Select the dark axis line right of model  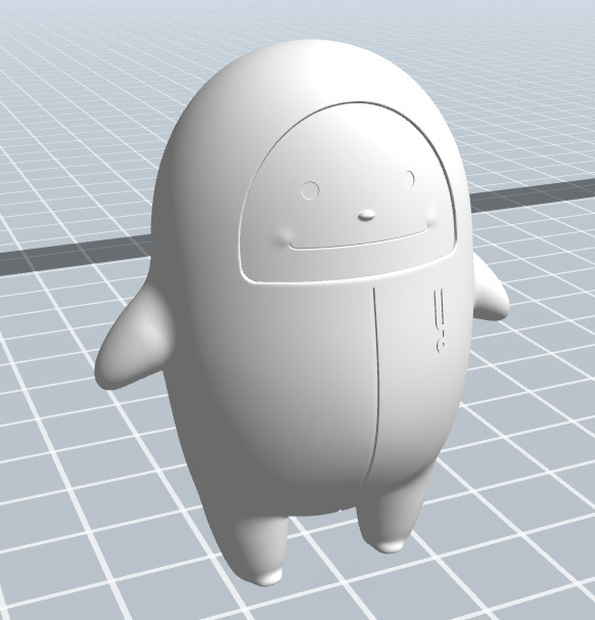(532, 193)
